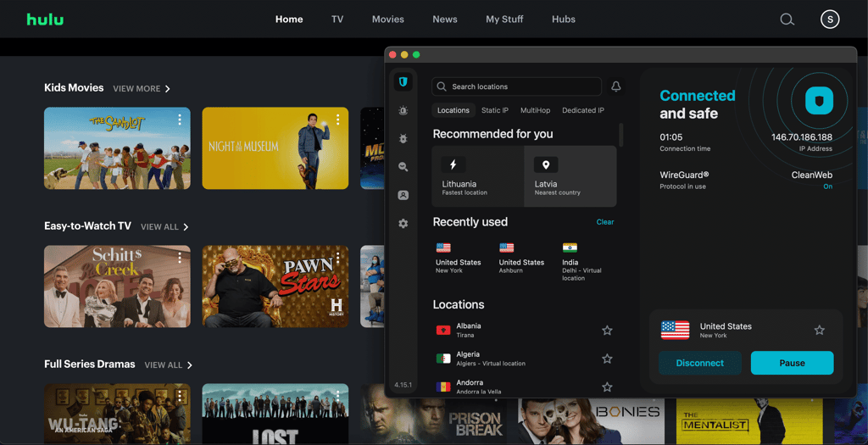Image resolution: width=868 pixels, height=445 pixels.
Task: Open the Hulu profile avatar S
Action: pos(830,19)
